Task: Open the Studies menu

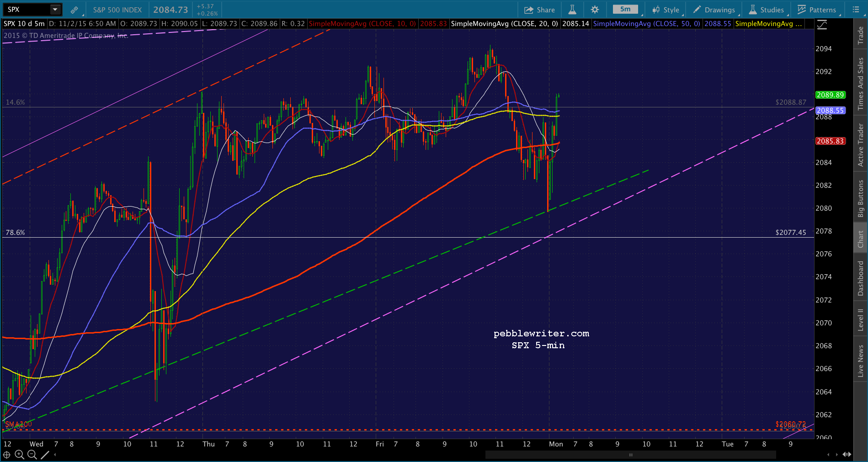Action: (767, 10)
